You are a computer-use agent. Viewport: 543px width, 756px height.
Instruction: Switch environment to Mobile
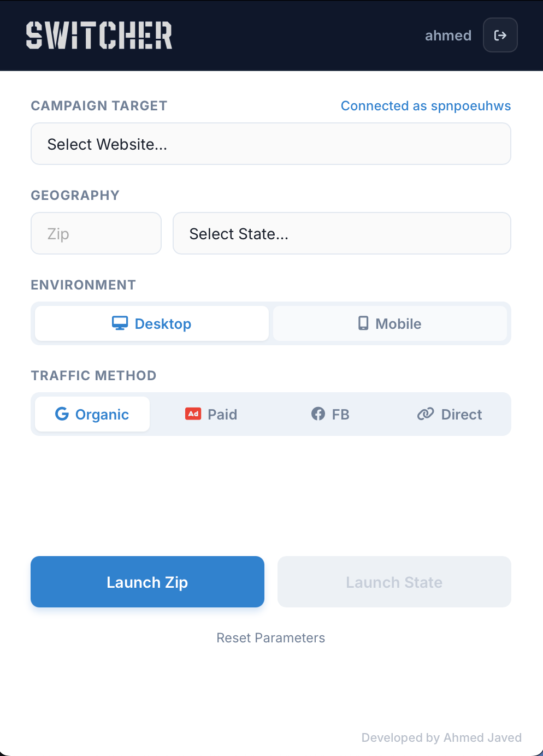point(390,323)
